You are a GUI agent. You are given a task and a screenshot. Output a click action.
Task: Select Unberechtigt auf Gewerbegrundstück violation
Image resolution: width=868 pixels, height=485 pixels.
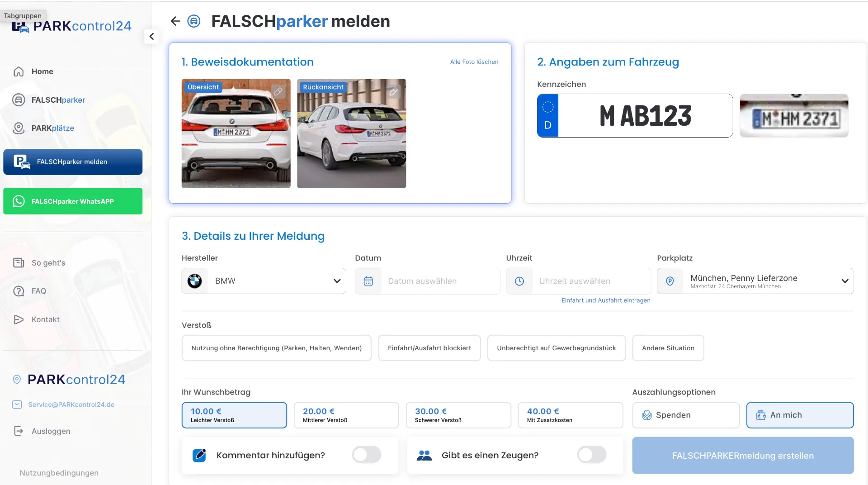[557, 348]
